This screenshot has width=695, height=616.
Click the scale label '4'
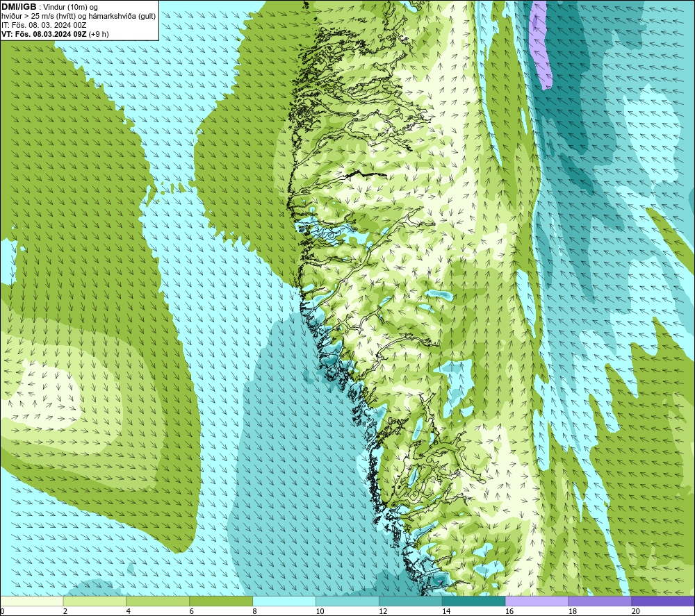[129, 611]
